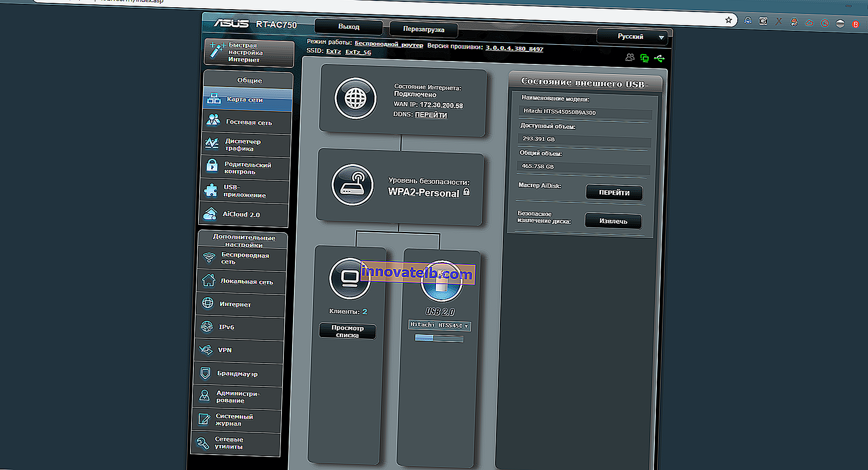Click the Просмотр списка clients button

[347, 331]
